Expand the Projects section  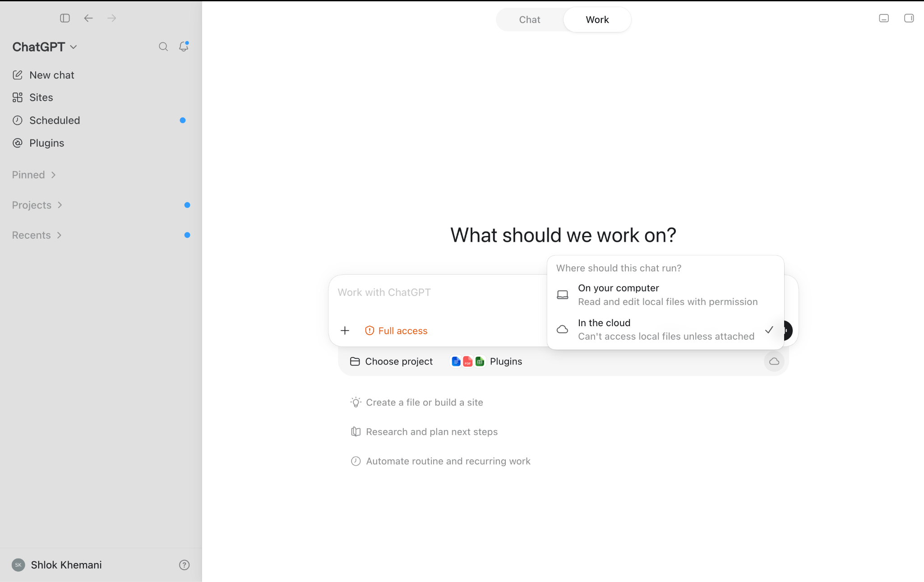tap(37, 205)
